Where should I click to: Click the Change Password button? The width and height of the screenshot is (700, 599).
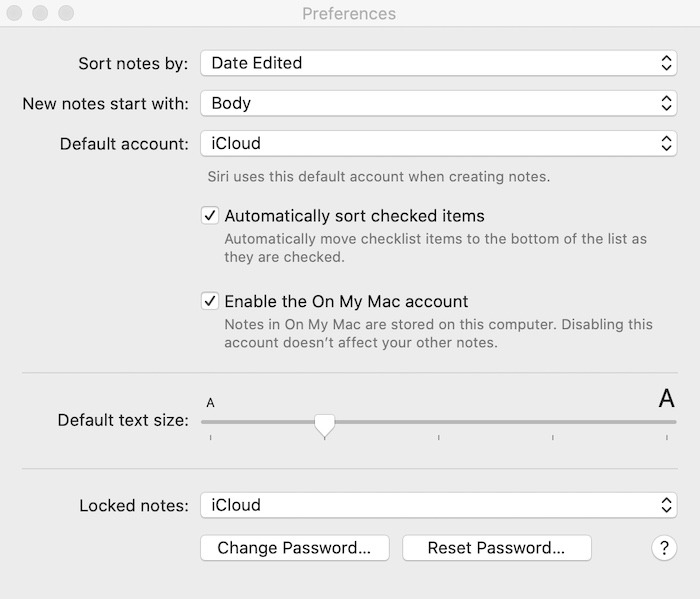click(x=295, y=548)
